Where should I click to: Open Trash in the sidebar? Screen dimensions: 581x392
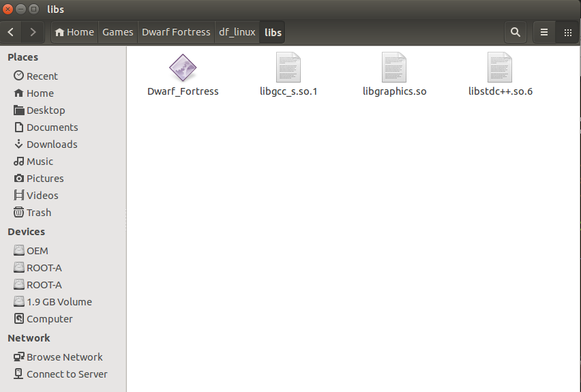click(x=38, y=213)
